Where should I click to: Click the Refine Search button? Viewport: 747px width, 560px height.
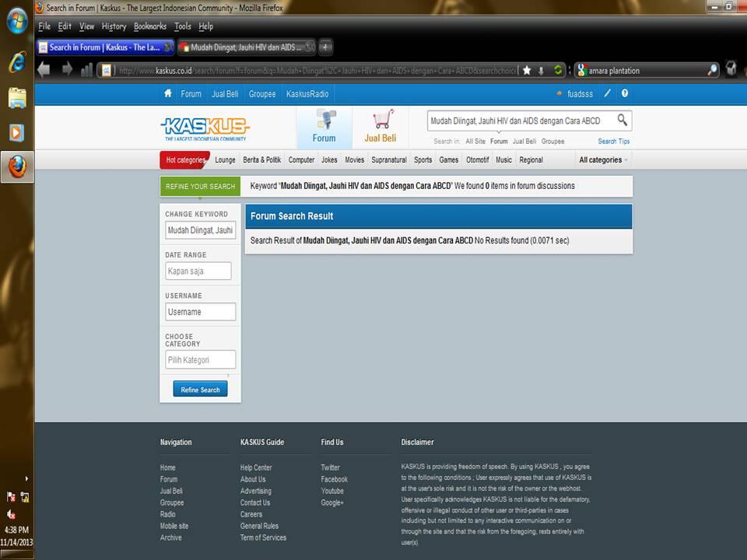pyautogui.click(x=200, y=390)
